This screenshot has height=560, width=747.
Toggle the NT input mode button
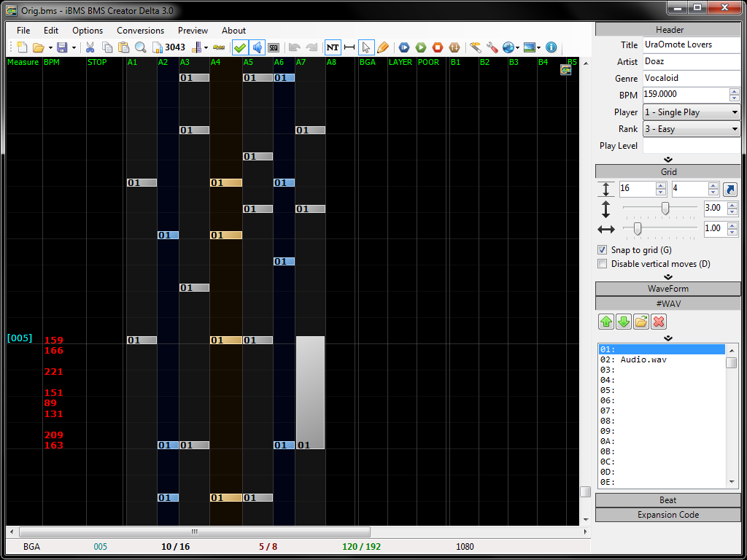[x=333, y=47]
